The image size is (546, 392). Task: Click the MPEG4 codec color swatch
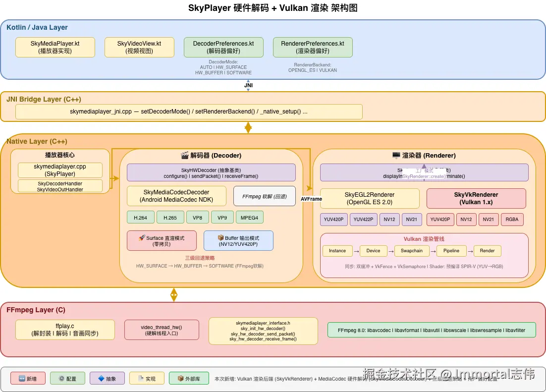point(250,217)
